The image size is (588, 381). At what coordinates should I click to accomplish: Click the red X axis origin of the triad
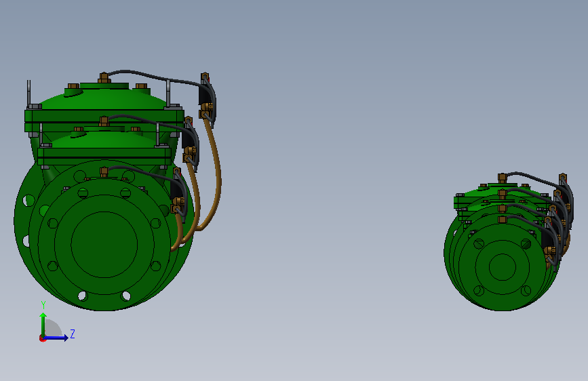point(42,338)
